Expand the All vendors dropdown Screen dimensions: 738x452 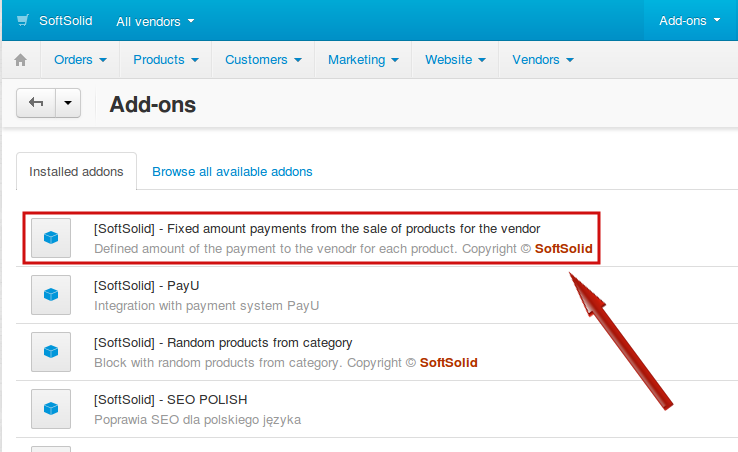pyautogui.click(x=155, y=21)
